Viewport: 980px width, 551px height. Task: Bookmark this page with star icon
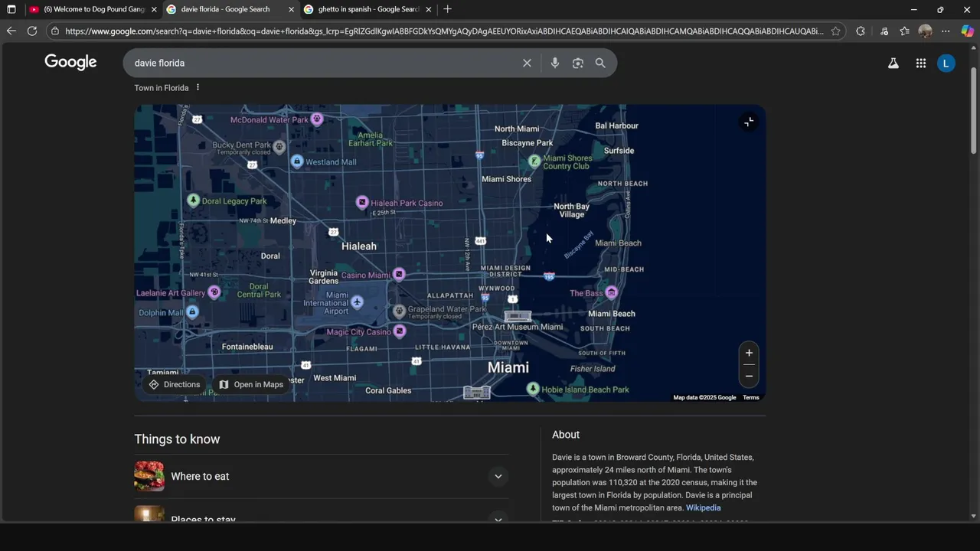(835, 31)
